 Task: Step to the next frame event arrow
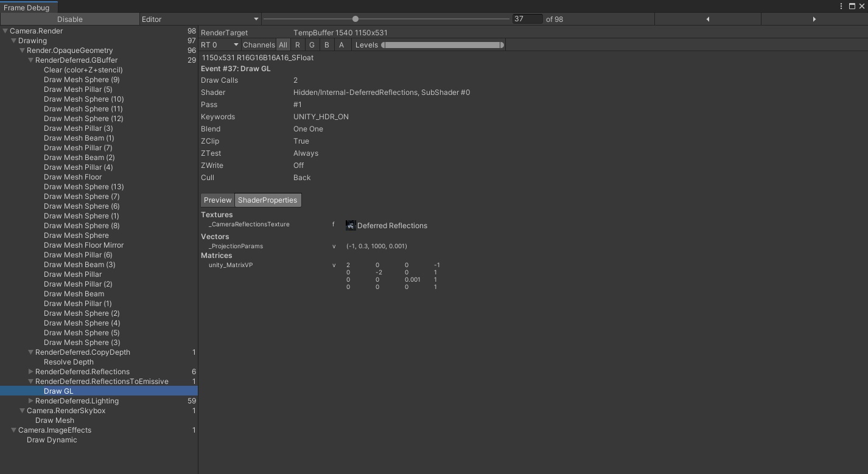pos(814,19)
